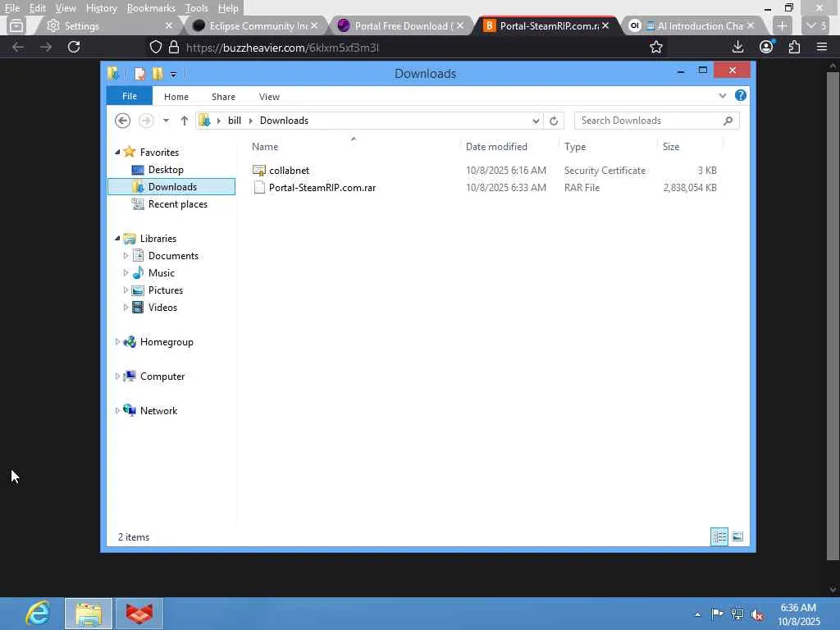Go up one folder level
Viewport: 840px width, 630px height.
[185, 121]
